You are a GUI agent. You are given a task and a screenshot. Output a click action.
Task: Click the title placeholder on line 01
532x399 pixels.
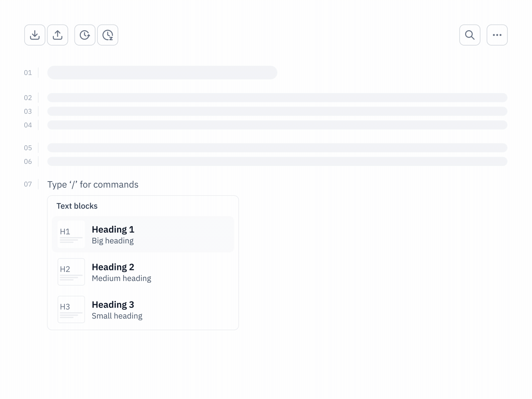coord(162,72)
